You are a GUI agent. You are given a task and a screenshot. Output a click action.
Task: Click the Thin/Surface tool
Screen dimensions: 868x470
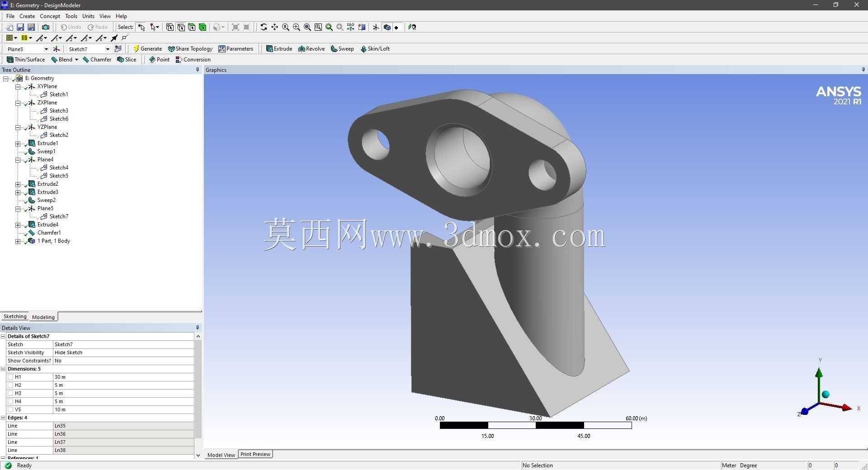[26, 60]
